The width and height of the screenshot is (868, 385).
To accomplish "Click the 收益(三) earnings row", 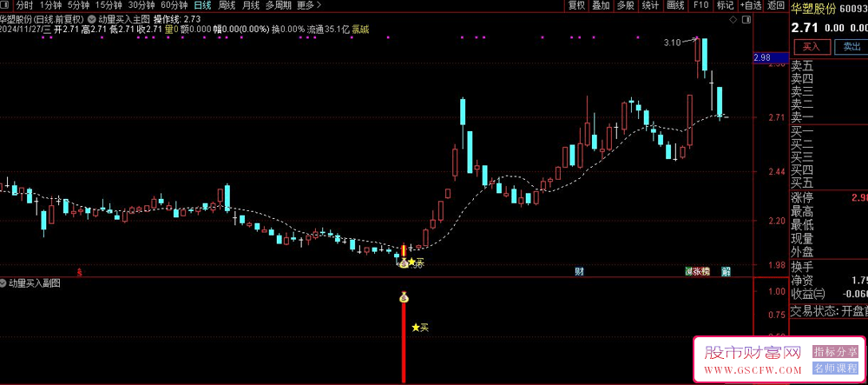I will tap(829, 294).
